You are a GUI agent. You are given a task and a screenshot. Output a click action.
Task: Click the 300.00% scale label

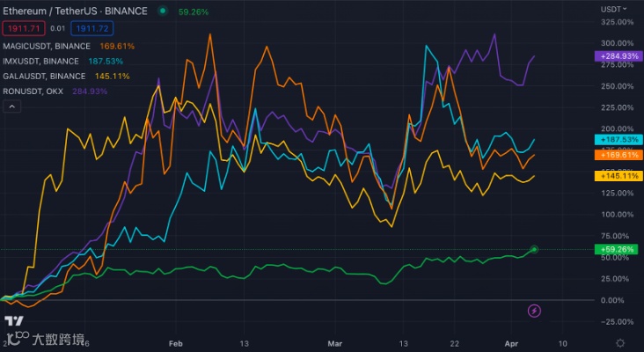617,43
